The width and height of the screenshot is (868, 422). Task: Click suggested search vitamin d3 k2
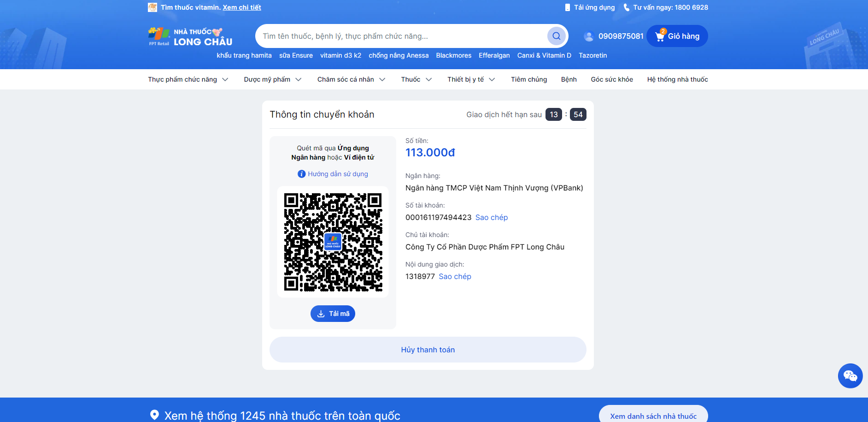341,55
